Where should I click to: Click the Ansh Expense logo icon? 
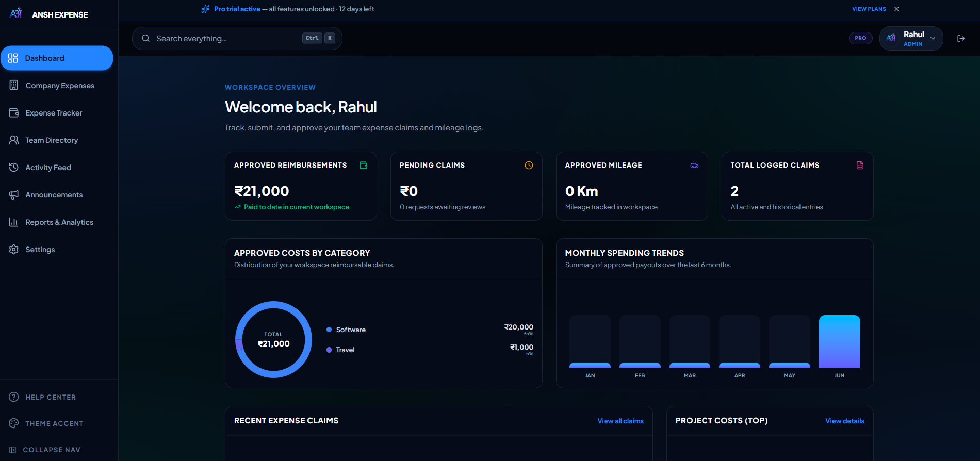point(16,14)
